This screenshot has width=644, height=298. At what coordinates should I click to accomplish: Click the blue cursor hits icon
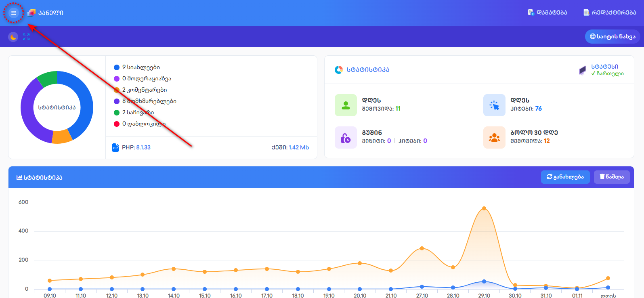point(494,105)
